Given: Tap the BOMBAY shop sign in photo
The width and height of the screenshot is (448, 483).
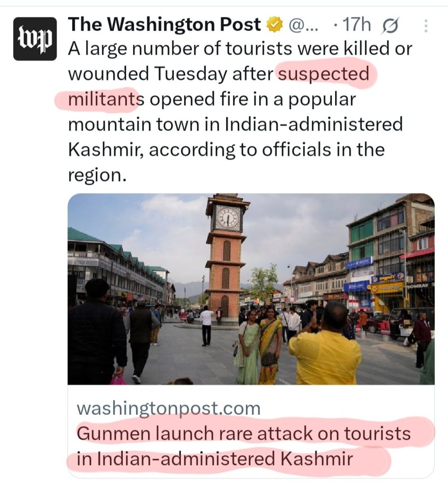Looking at the screenshot, I should [x=418, y=285].
